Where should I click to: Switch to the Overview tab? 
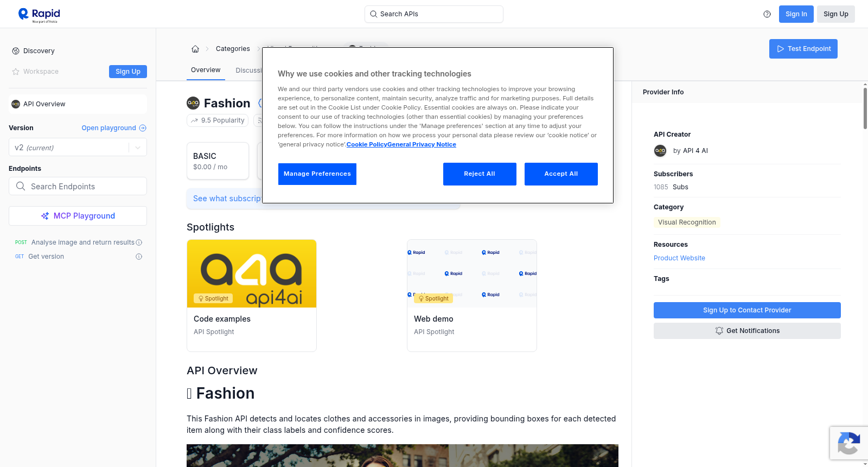coord(206,70)
